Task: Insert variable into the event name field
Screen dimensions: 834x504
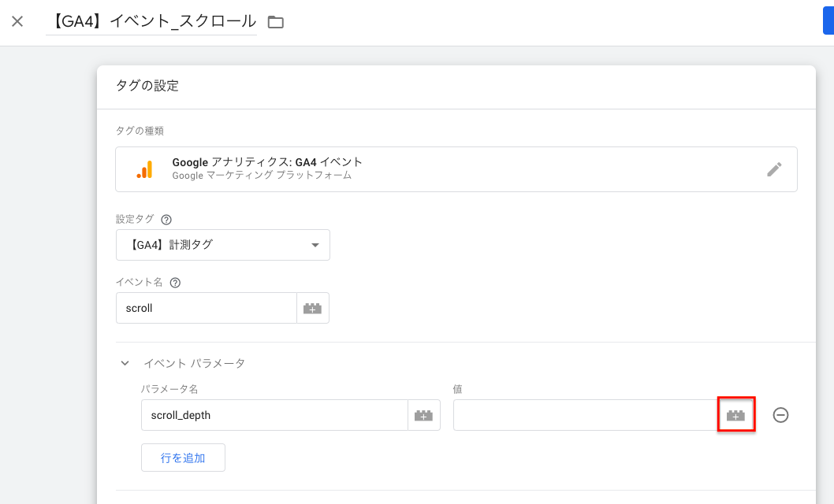Action: click(313, 308)
